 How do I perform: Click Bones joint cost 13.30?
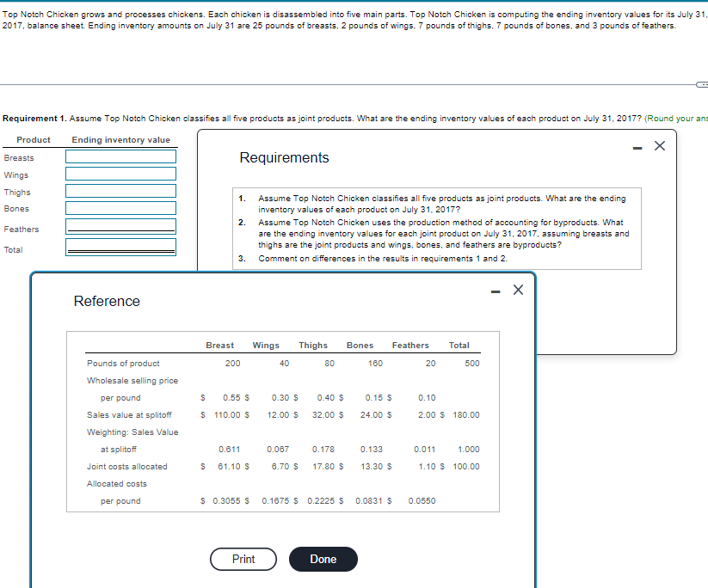[372, 466]
